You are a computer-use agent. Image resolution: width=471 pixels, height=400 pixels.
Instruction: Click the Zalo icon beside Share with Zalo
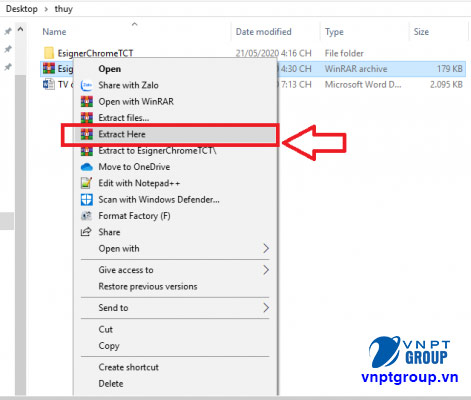point(87,85)
